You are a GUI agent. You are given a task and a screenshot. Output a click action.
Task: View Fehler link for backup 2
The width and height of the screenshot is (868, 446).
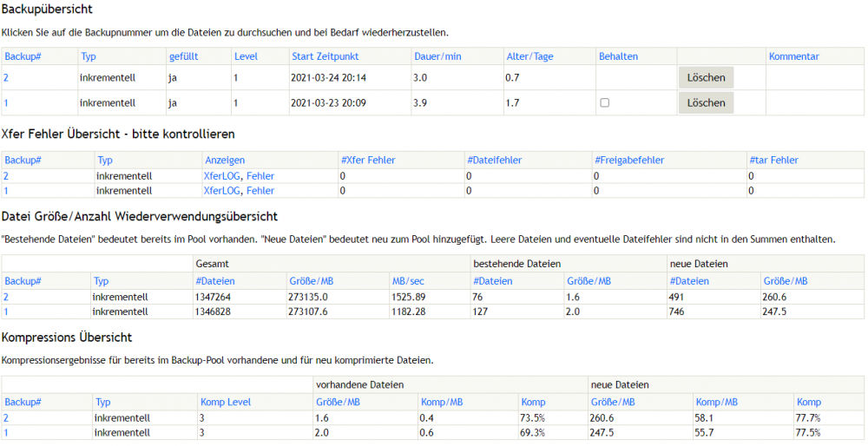[260, 176]
